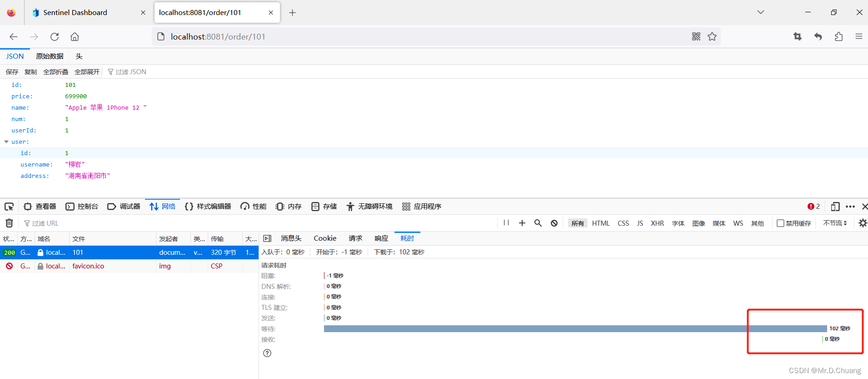
Task: Filter requests by 所有
Action: [578, 223]
